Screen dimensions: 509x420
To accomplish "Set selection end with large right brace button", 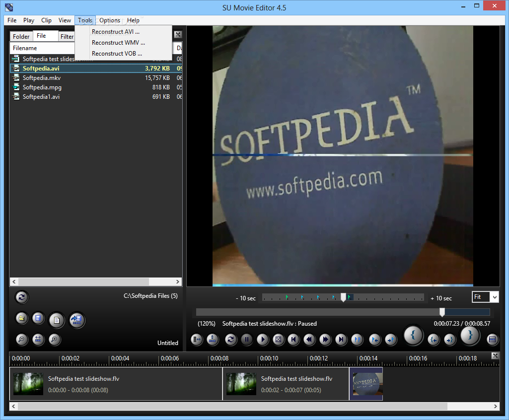I will click(x=470, y=335).
